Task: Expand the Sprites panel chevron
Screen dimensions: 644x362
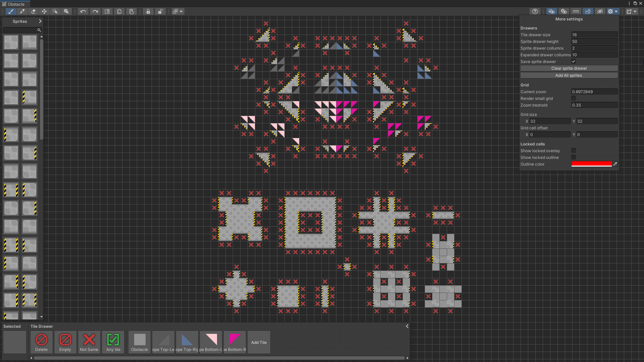Action: point(40,21)
